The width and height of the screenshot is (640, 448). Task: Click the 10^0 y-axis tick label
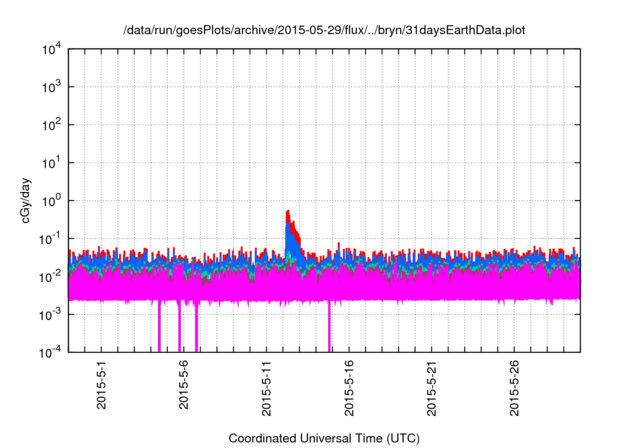tap(51, 201)
